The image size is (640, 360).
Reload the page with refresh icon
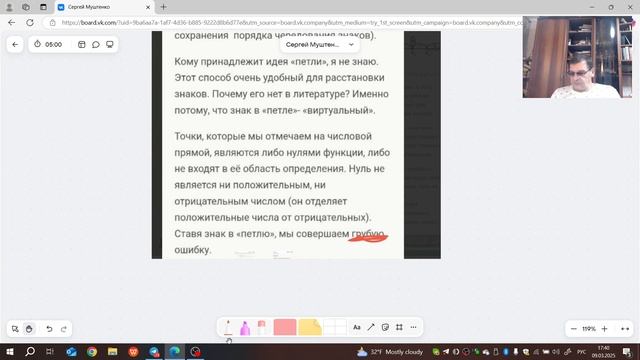pos(30,22)
